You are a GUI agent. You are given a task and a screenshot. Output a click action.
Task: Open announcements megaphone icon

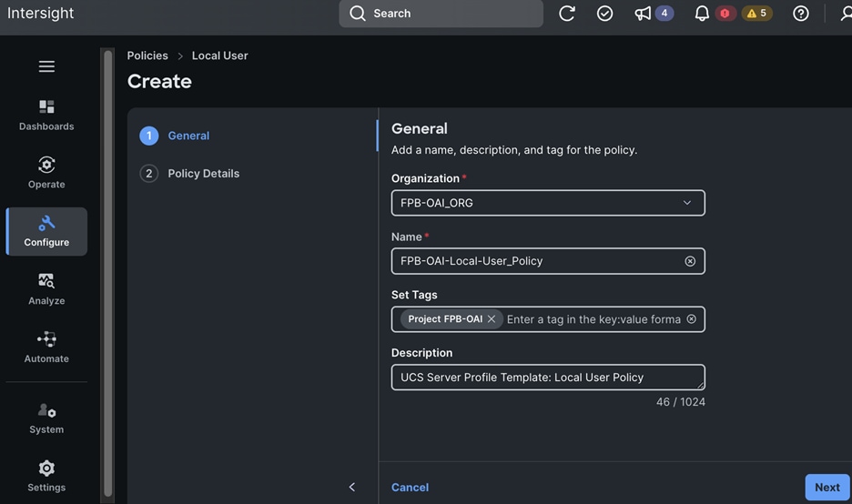point(643,13)
